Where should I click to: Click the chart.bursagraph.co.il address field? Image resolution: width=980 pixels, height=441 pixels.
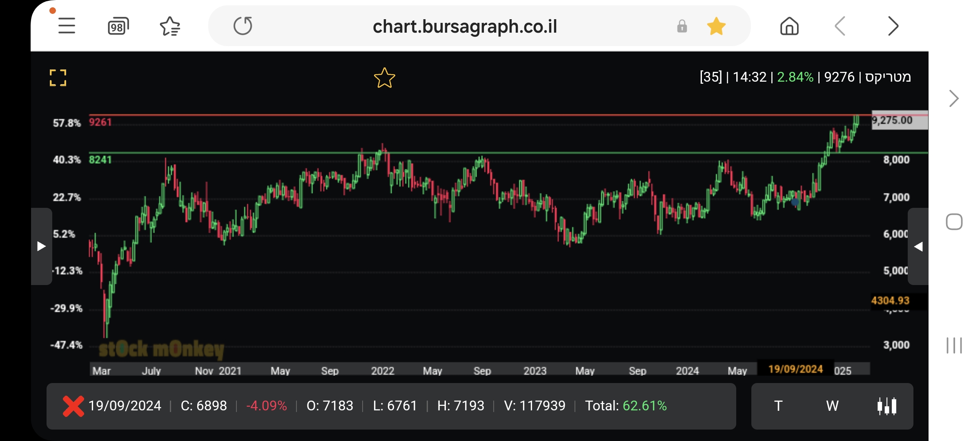465,27
